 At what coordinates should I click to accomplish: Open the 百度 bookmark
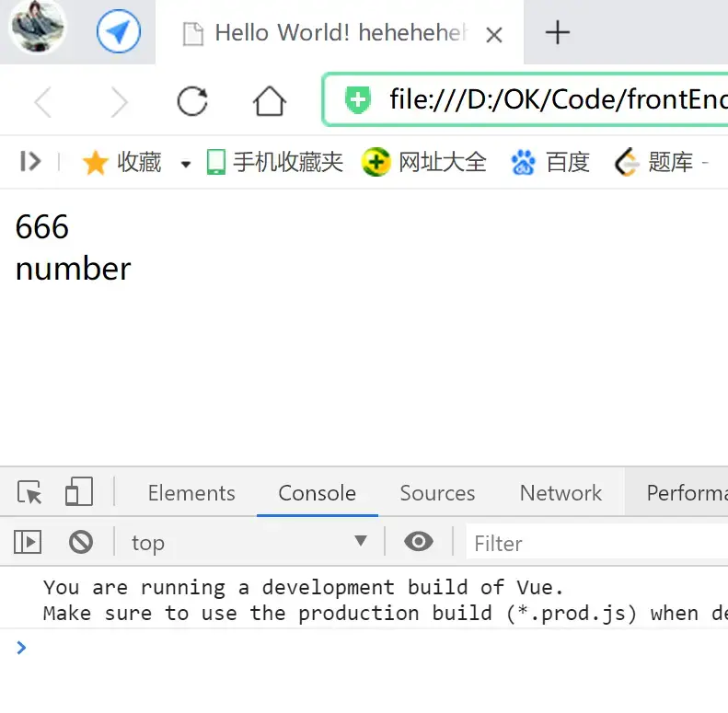pyautogui.click(x=550, y=162)
